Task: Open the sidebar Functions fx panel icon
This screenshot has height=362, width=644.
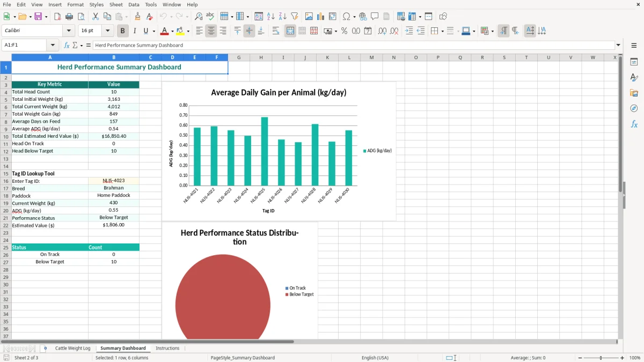Action: point(634,124)
